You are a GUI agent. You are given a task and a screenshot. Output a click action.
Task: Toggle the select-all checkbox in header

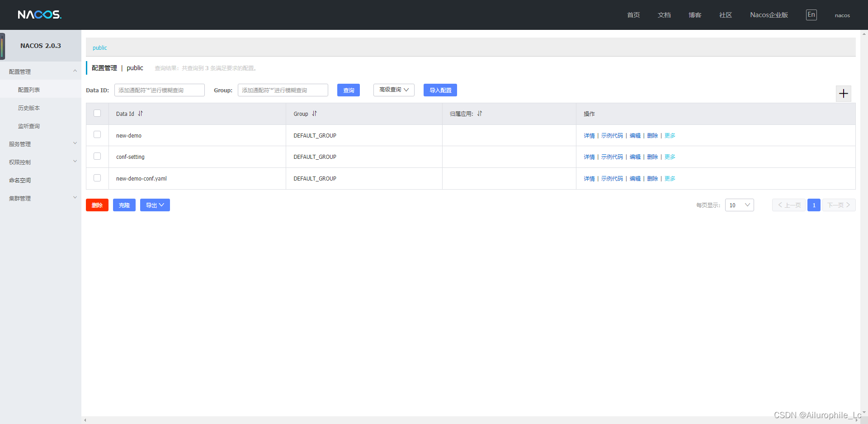97,113
